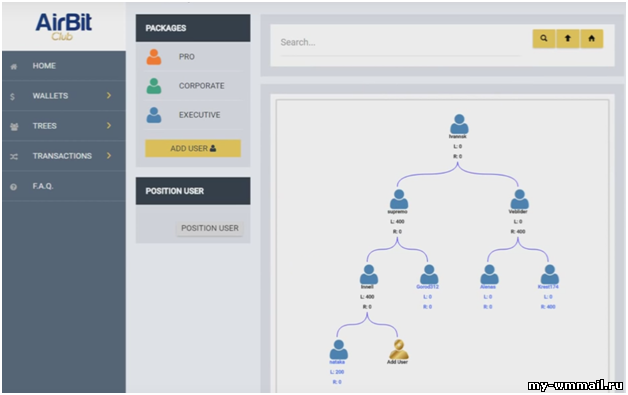Select the orange PRO package icon
This screenshot has height=395, width=628.
tap(154, 57)
